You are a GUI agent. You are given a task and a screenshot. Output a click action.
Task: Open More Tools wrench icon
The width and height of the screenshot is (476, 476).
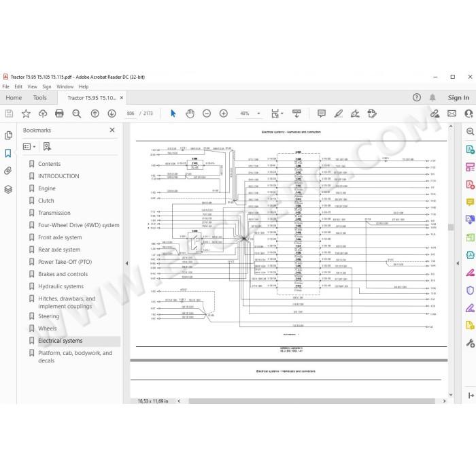[x=470, y=343]
